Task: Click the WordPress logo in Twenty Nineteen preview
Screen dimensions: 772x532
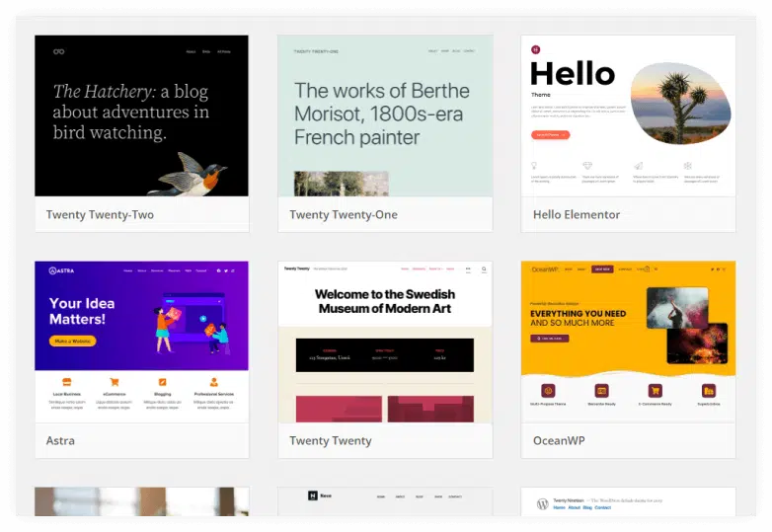Action: [543, 504]
